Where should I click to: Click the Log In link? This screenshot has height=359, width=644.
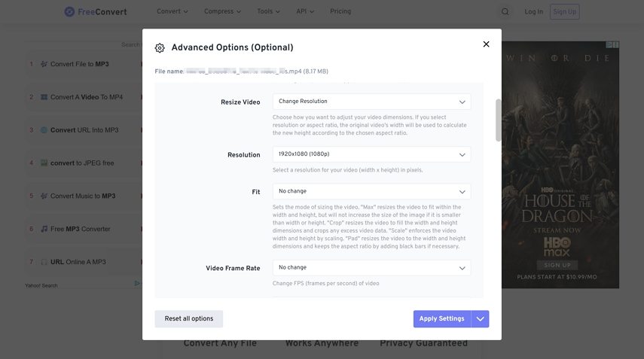point(533,12)
